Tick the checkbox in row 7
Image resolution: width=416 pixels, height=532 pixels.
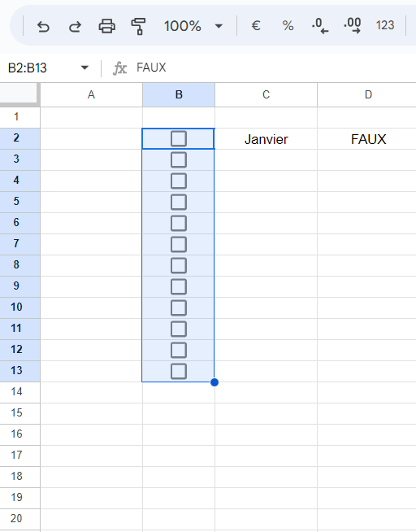pyautogui.click(x=179, y=244)
